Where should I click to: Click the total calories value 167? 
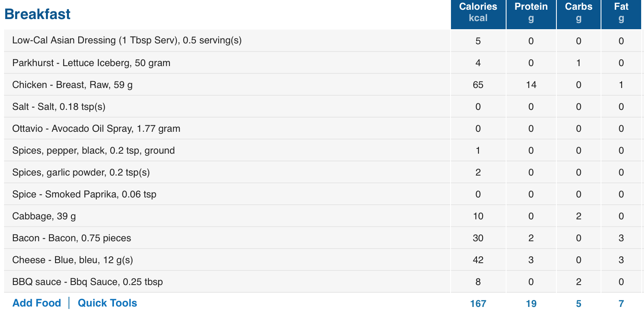(478, 304)
